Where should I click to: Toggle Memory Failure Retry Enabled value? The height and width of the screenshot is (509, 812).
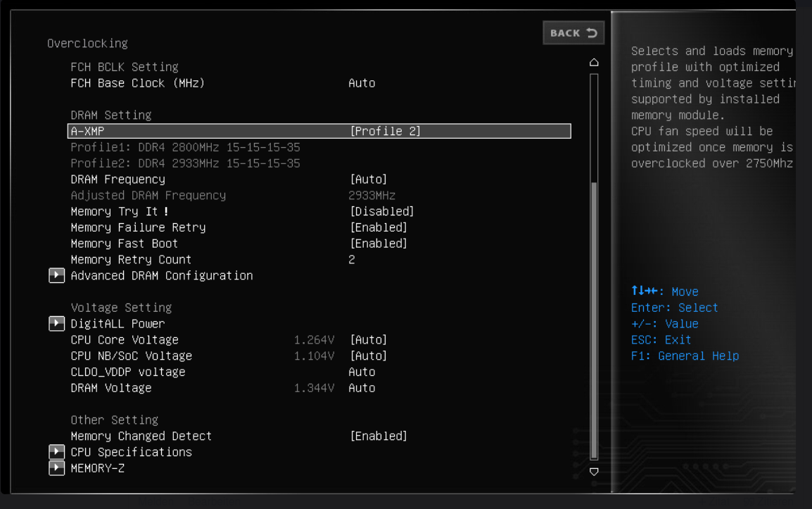(379, 227)
